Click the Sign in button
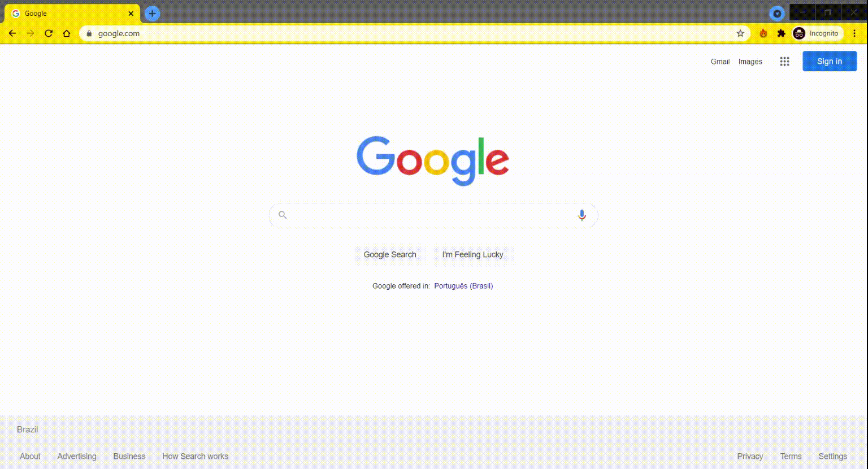868x469 pixels. pyautogui.click(x=830, y=61)
